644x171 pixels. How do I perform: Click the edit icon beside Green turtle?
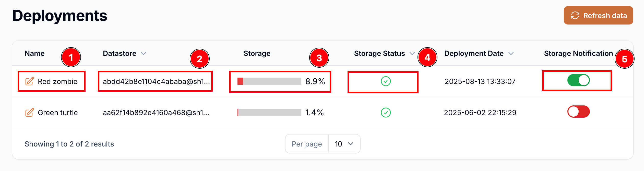click(x=29, y=113)
